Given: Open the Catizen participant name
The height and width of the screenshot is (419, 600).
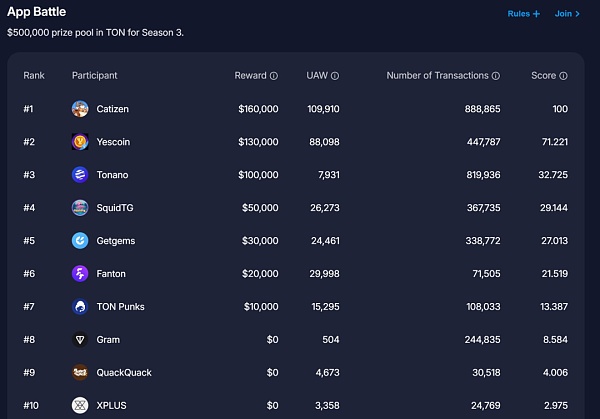Looking at the screenshot, I should (112, 108).
